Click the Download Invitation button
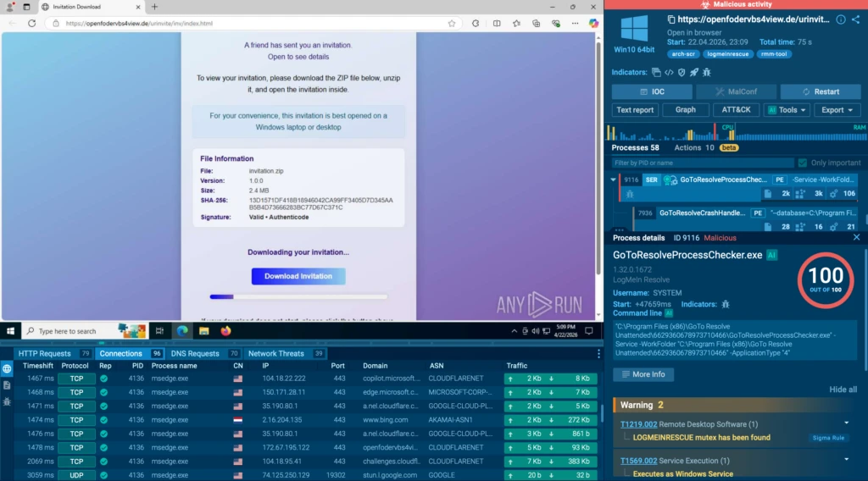The width and height of the screenshot is (868, 481). pos(298,276)
